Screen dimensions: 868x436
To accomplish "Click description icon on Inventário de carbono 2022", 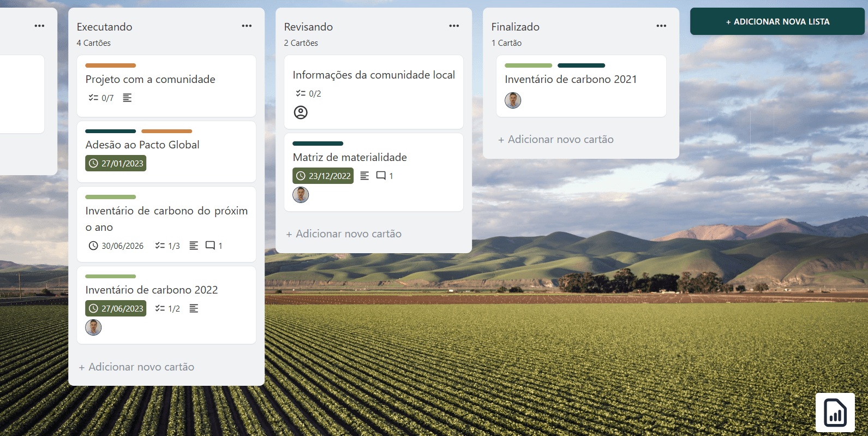I will tap(194, 308).
